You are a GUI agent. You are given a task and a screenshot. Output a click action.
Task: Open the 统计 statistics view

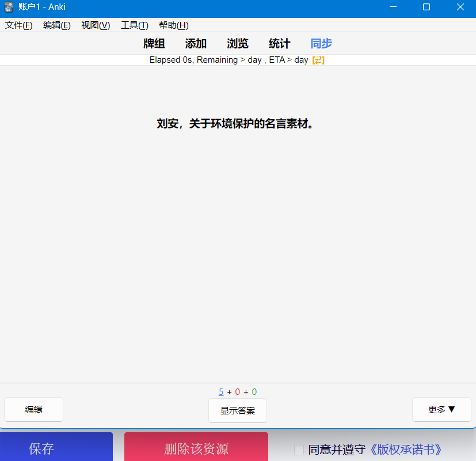(280, 44)
